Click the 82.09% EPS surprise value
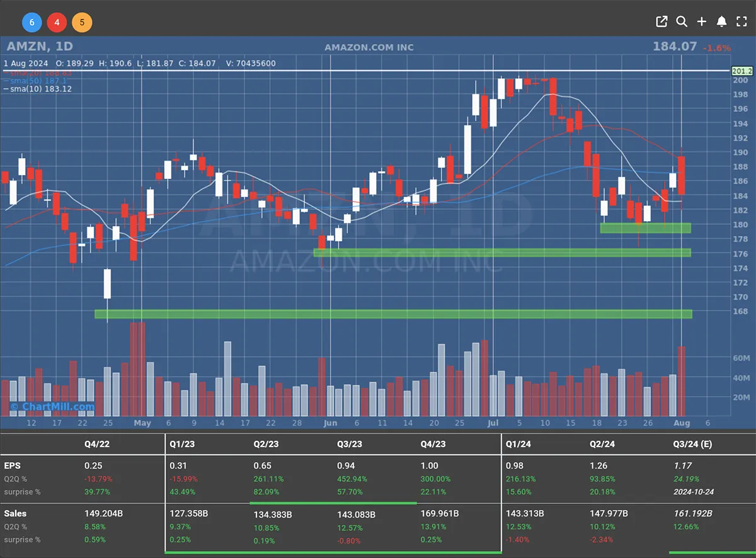The image size is (756, 558). pos(266,491)
